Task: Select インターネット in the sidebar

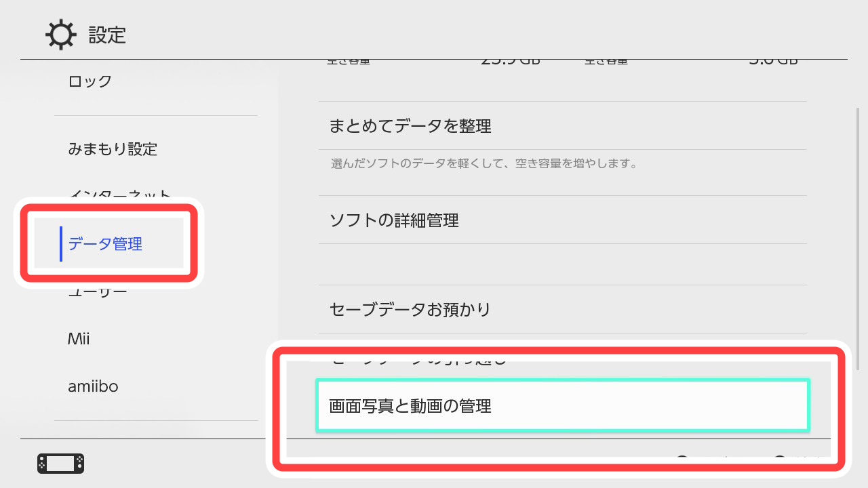Action: tap(119, 195)
